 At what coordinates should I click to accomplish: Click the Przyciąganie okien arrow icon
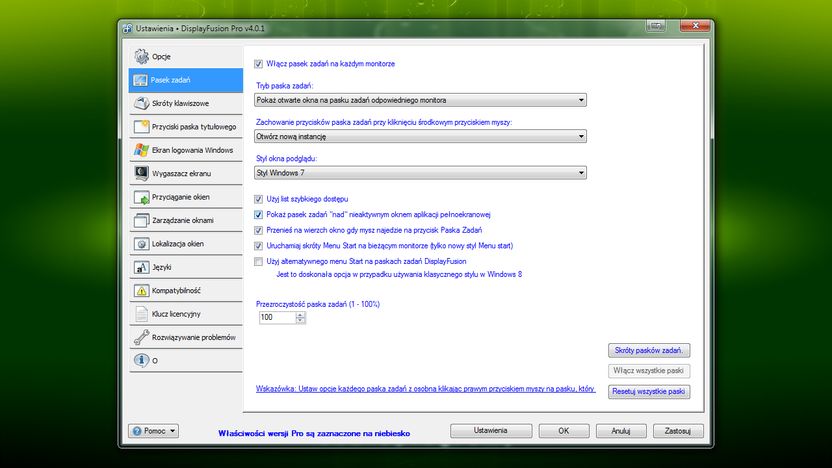(141, 197)
